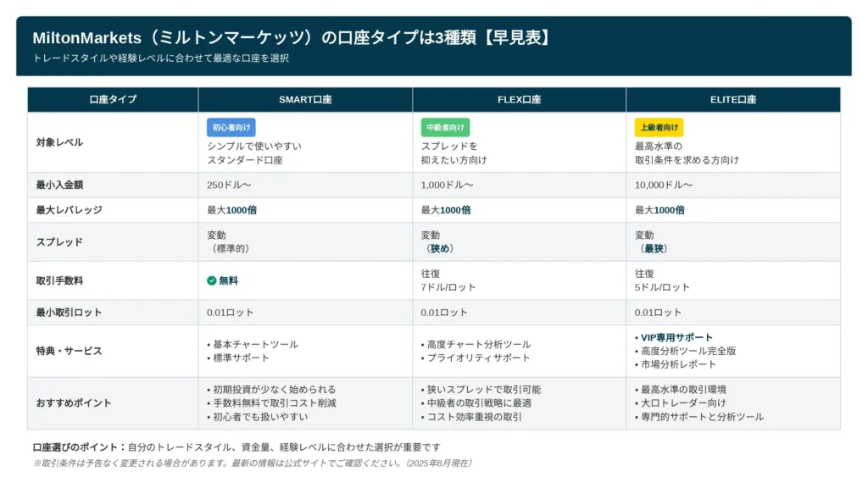Click the bold "口座選びのポイント：" label
Viewport: 868px width, 488px height.
[80, 447]
